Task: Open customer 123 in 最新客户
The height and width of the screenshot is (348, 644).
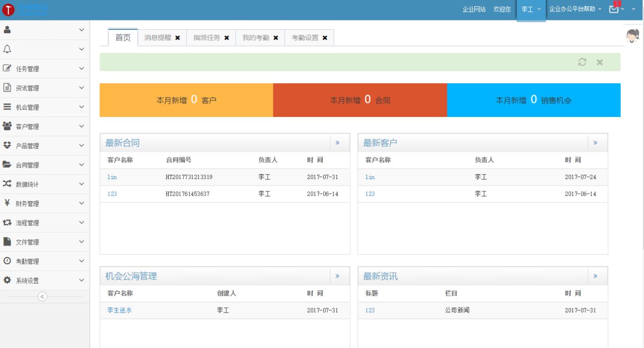Action: pos(370,194)
